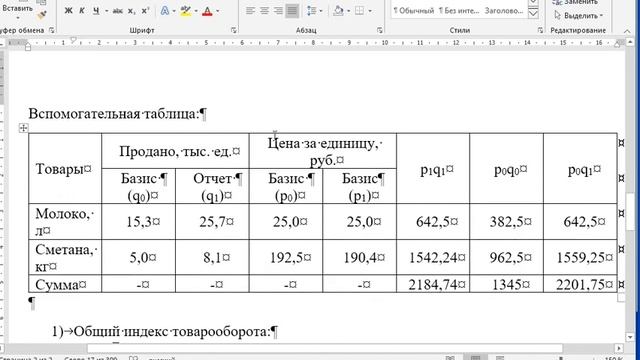
Task: Click vertical scrollbar down arrow
Action: 631,337
